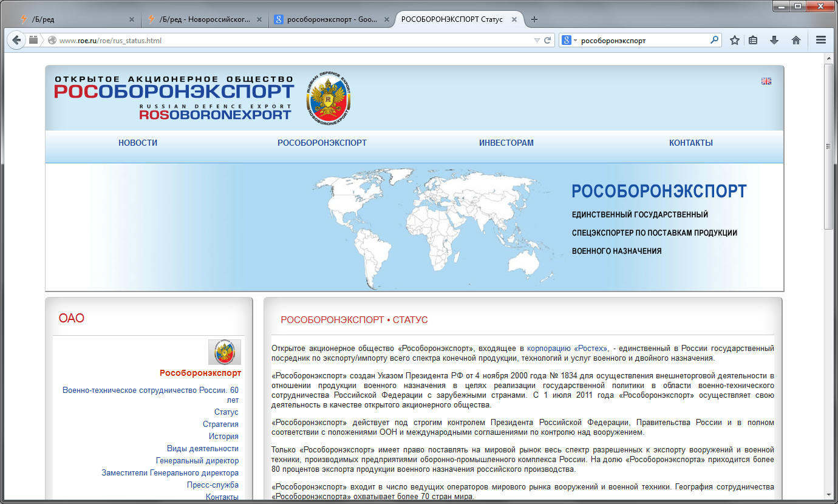Close the РОСОБОРОНЭКСПОРТ Статус tab
838x504 pixels.
514,19
